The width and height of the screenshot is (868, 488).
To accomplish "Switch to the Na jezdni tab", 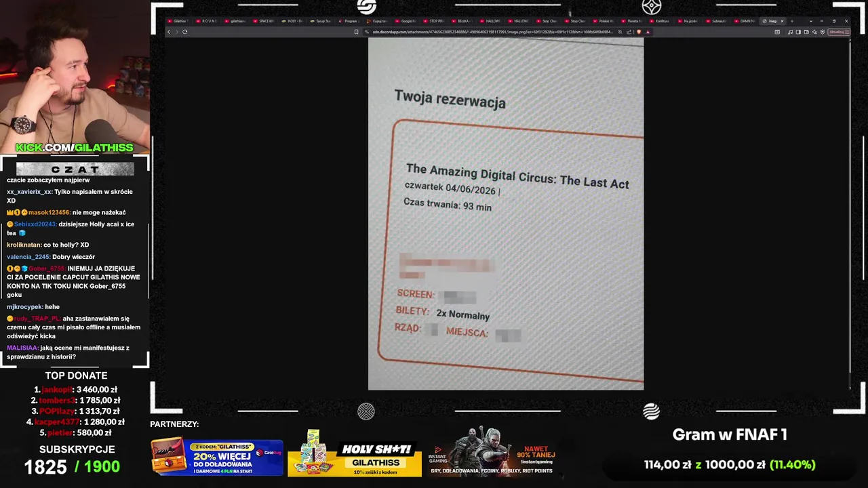I will [689, 21].
